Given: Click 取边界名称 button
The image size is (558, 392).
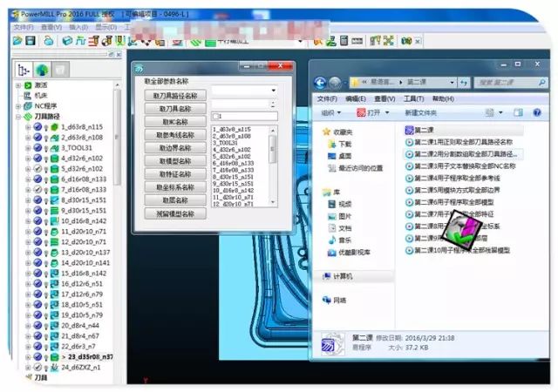Looking at the screenshot, I should pos(175,148).
